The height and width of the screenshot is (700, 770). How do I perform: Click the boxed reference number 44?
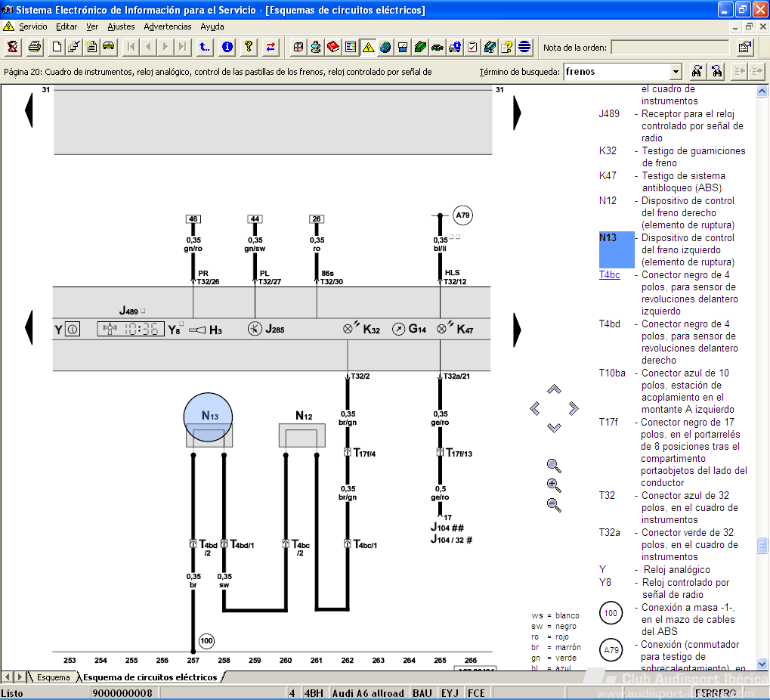(255, 219)
